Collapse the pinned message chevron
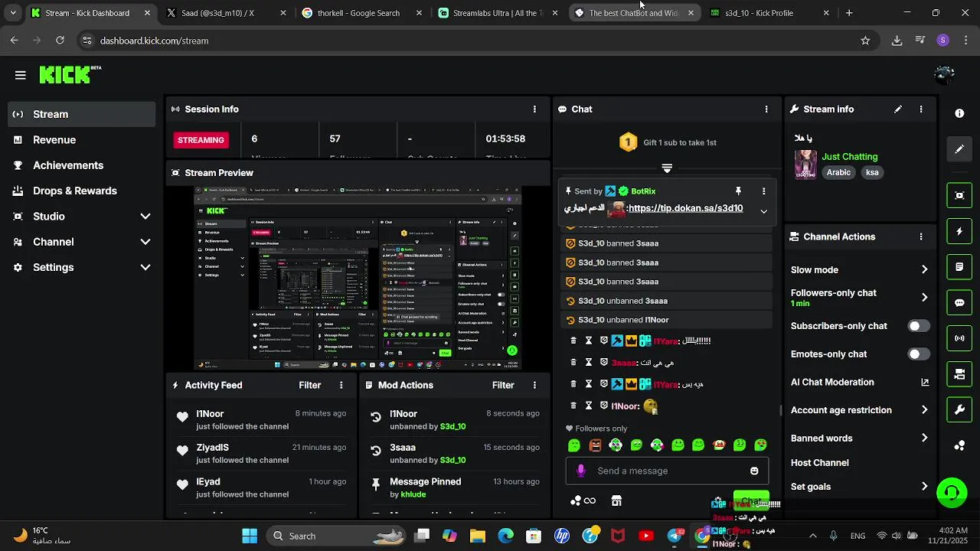This screenshot has height=551, width=980. click(x=763, y=210)
